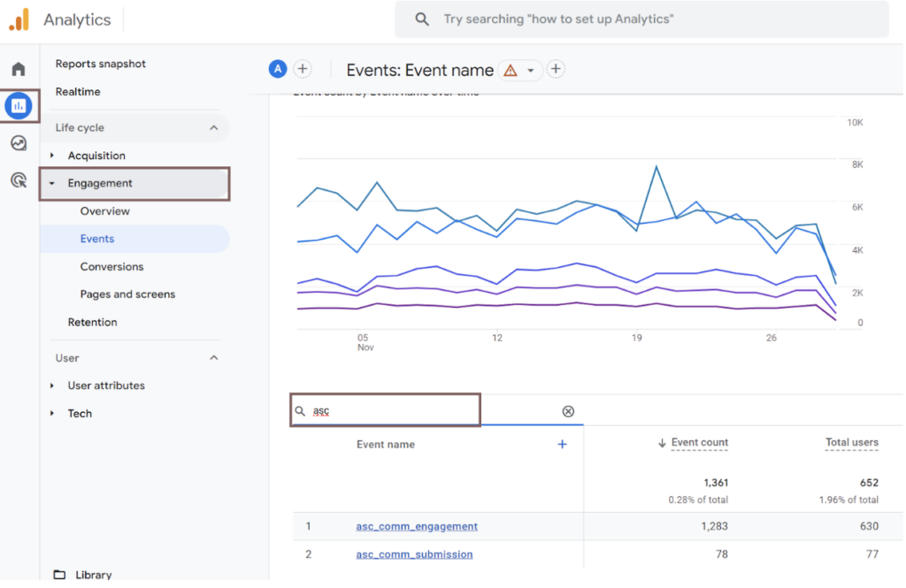Select the A segment badge

(278, 69)
